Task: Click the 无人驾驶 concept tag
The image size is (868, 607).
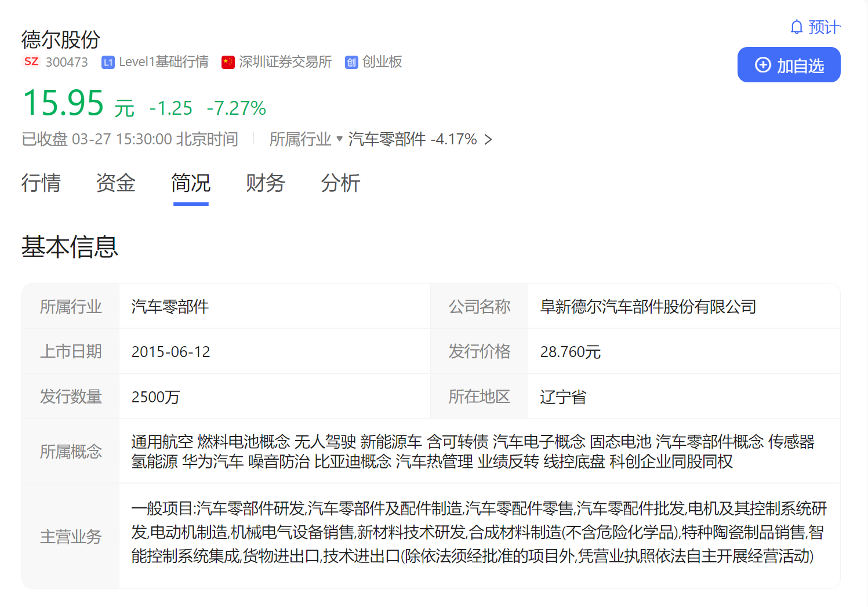Action: pyautogui.click(x=325, y=442)
